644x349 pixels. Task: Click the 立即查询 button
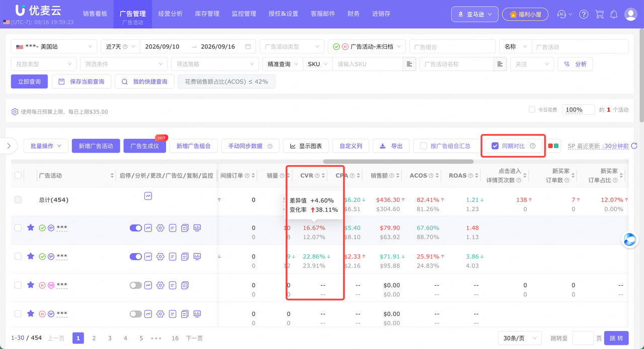[29, 82]
